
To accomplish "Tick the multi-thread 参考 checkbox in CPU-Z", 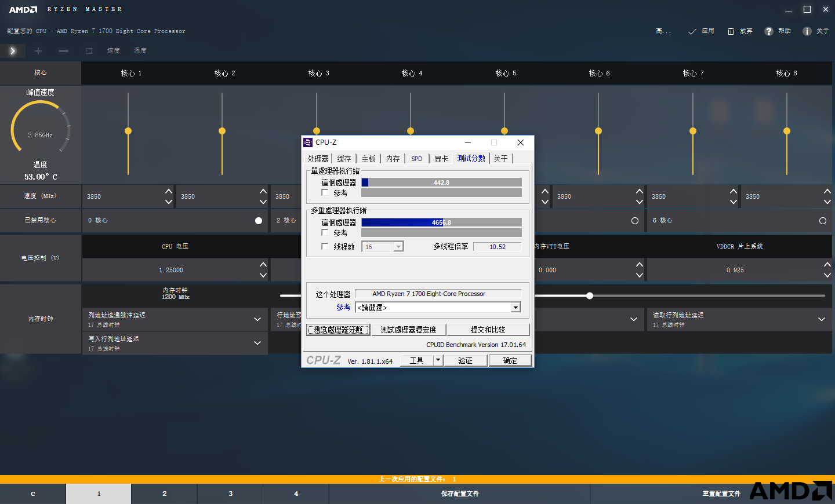I will point(325,232).
